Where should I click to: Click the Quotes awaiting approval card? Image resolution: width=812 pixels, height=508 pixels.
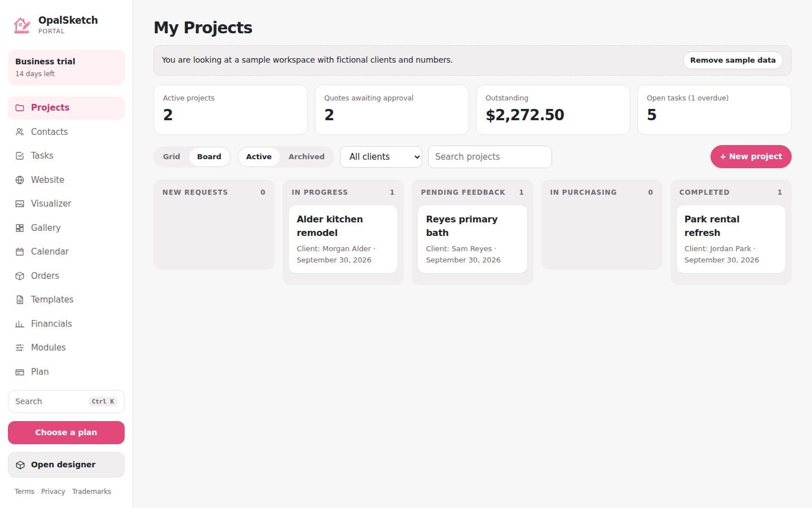tap(392, 110)
